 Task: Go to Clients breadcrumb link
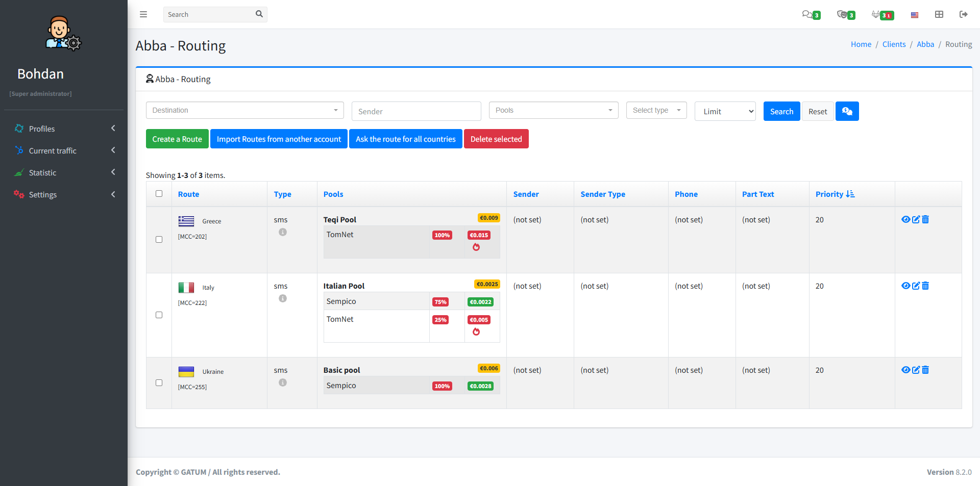coord(894,44)
